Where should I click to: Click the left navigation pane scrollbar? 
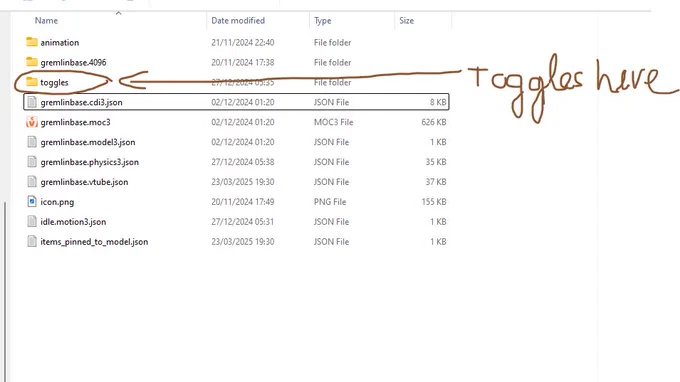[5, 291]
